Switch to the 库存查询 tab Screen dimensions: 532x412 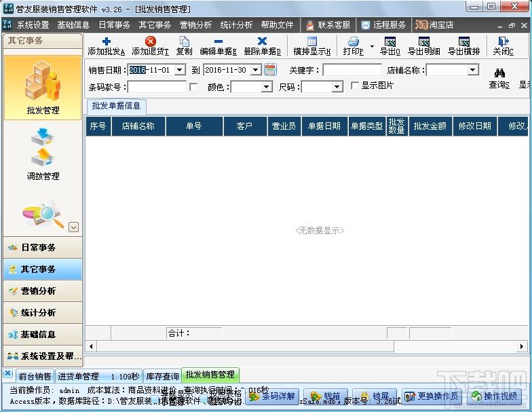162,376
